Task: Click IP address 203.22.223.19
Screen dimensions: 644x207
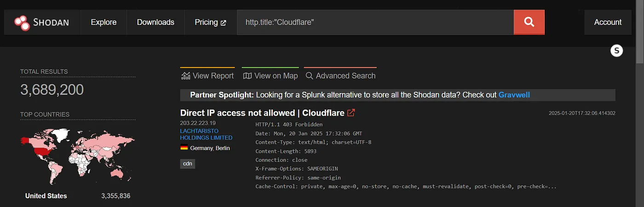Action: point(198,123)
